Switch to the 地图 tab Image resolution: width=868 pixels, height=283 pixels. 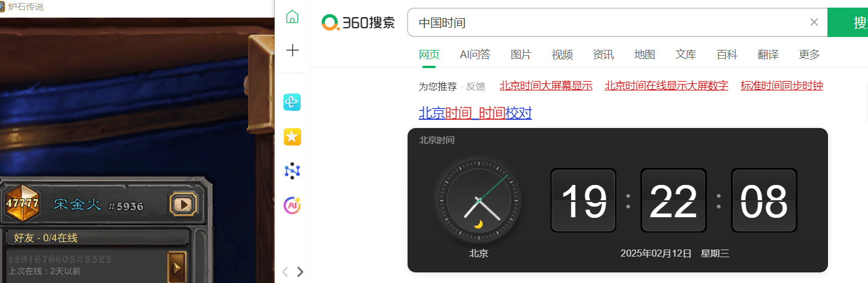tap(645, 55)
